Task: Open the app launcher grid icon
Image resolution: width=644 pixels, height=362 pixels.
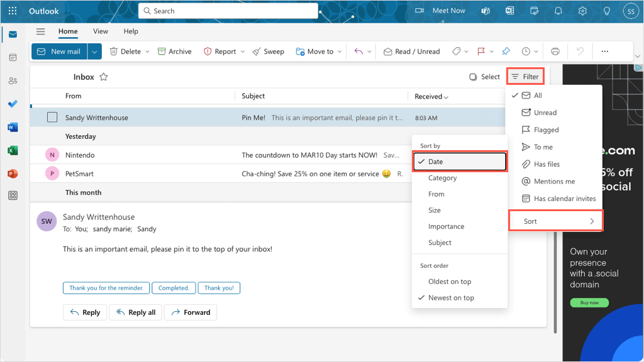Action: tap(13, 11)
